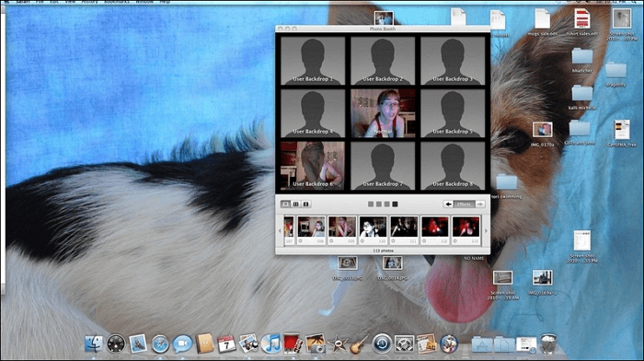Select the kalis michelle folder on desktop

point(582,98)
